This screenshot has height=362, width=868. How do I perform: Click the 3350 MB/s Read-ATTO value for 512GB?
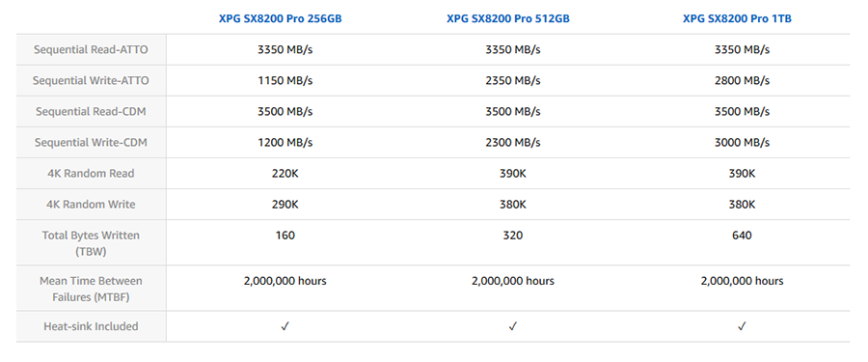pyautogui.click(x=513, y=49)
